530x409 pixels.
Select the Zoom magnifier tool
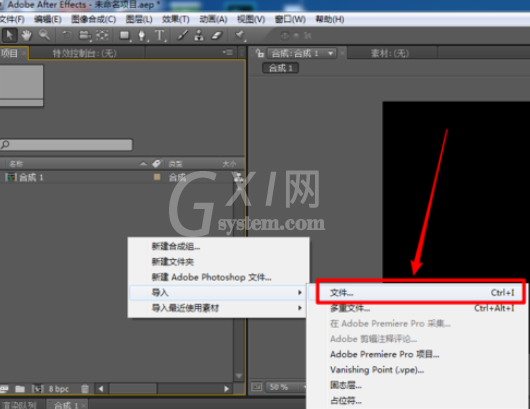click(x=44, y=35)
